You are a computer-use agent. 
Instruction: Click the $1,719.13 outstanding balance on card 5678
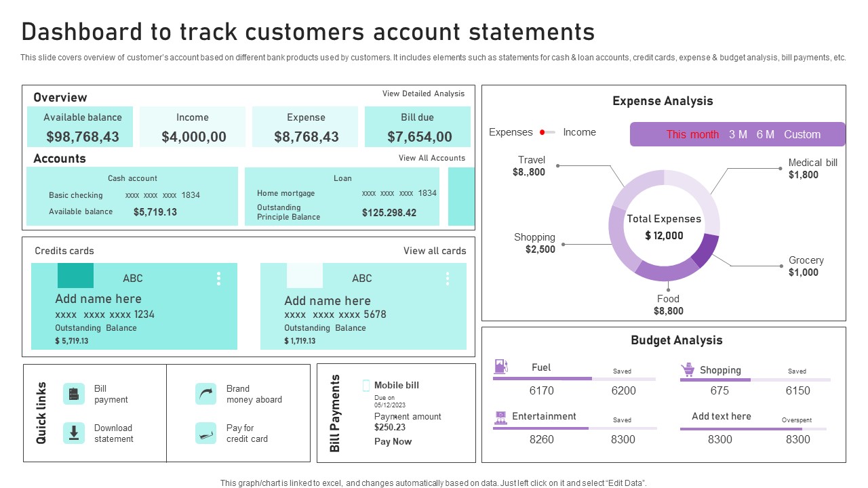point(300,341)
